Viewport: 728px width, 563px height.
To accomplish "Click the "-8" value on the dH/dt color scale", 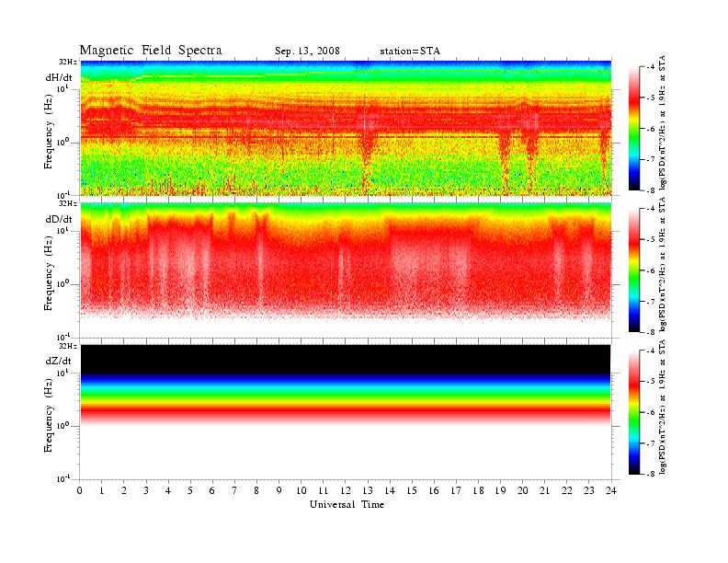I will tap(651, 190).
